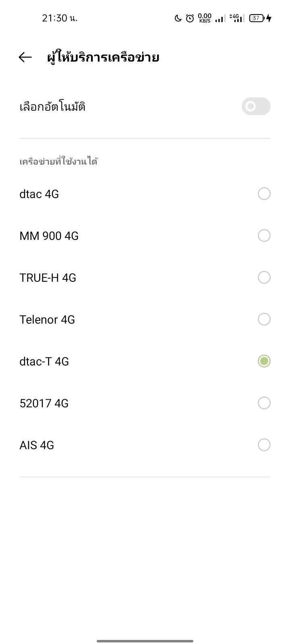This screenshot has height=644, width=290.
Task: Choose the TRUE-H 4G radio button
Action: pyautogui.click(x=264, y=277)
